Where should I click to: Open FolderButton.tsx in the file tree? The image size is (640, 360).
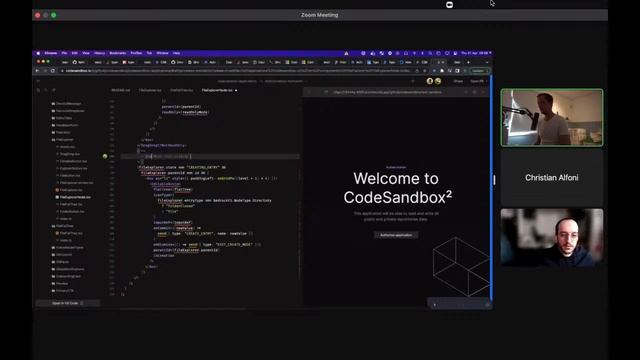point(71,211)
